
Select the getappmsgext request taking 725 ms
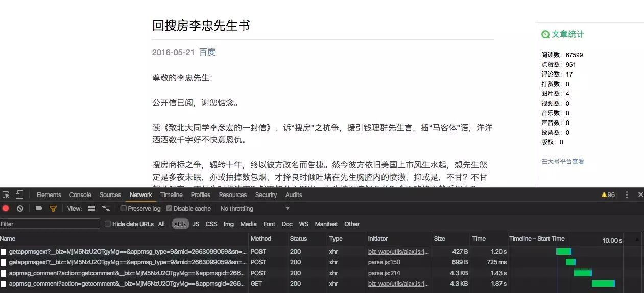click(128, 262)
